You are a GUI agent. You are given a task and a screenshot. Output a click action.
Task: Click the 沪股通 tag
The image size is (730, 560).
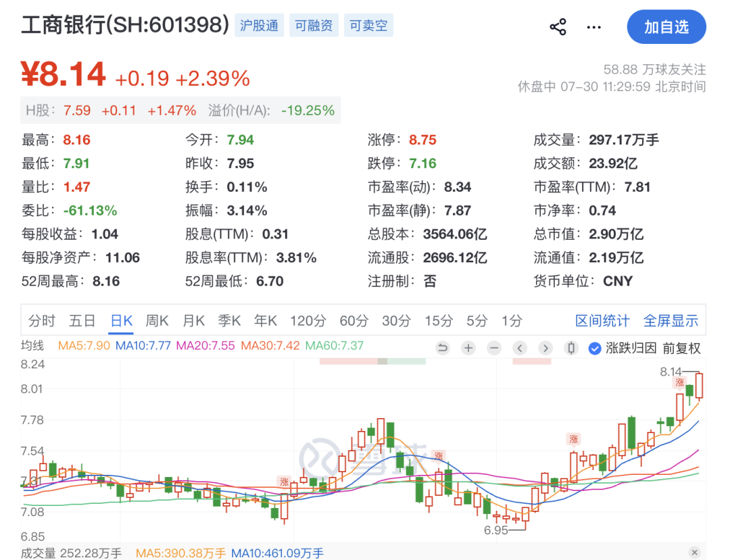coord(260,25)
